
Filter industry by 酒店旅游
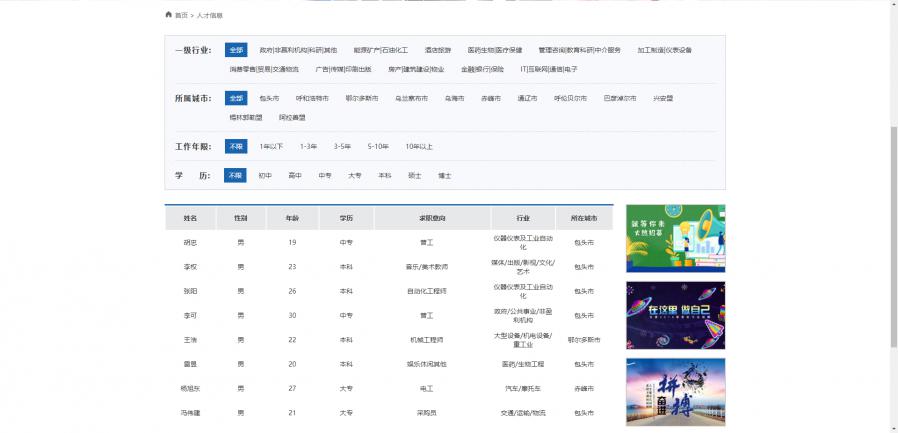coord(438,50)
